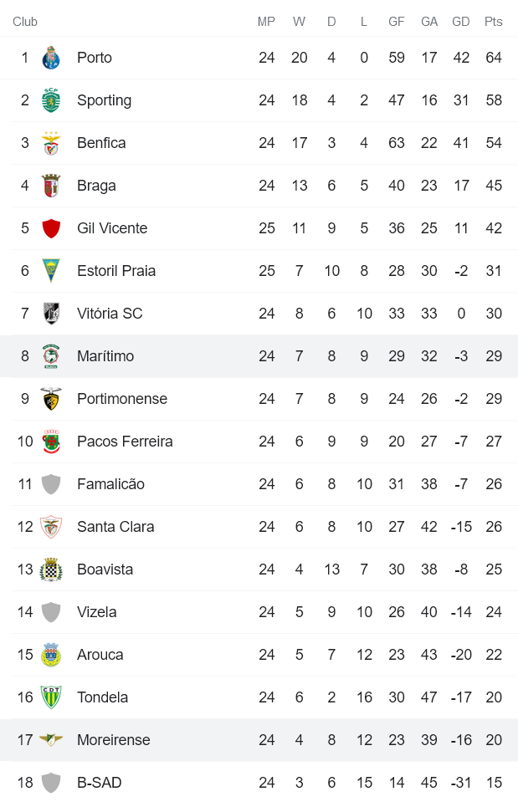Image resolution: width=518 pixels, height=812 pixels.
Task: Click the Tondela club crest
Action: pos(50,697)
